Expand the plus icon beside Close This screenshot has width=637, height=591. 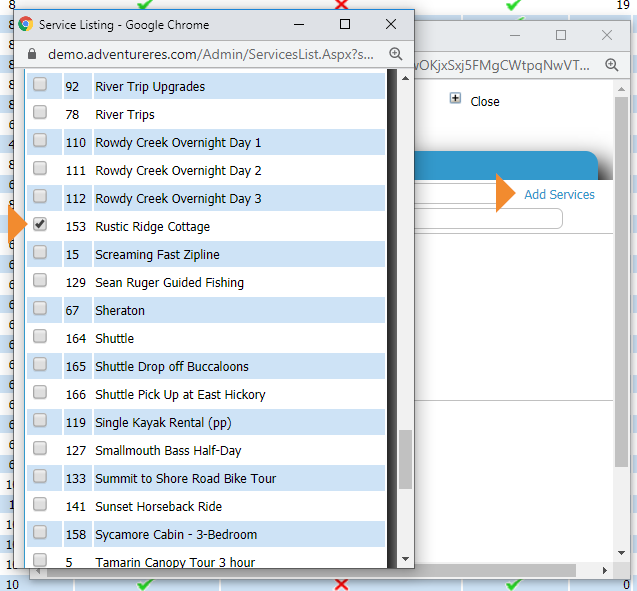pyautogui.click(x=456, y=100)
